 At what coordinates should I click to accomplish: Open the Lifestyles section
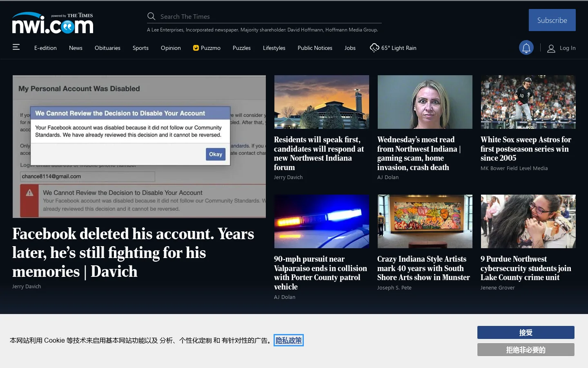[x=274, y=48]
